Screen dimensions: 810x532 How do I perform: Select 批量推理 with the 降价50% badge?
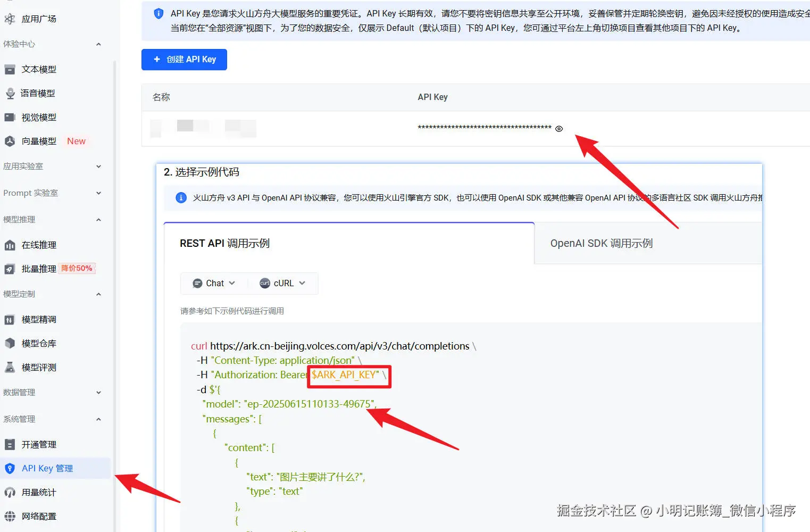coord(38,269)
